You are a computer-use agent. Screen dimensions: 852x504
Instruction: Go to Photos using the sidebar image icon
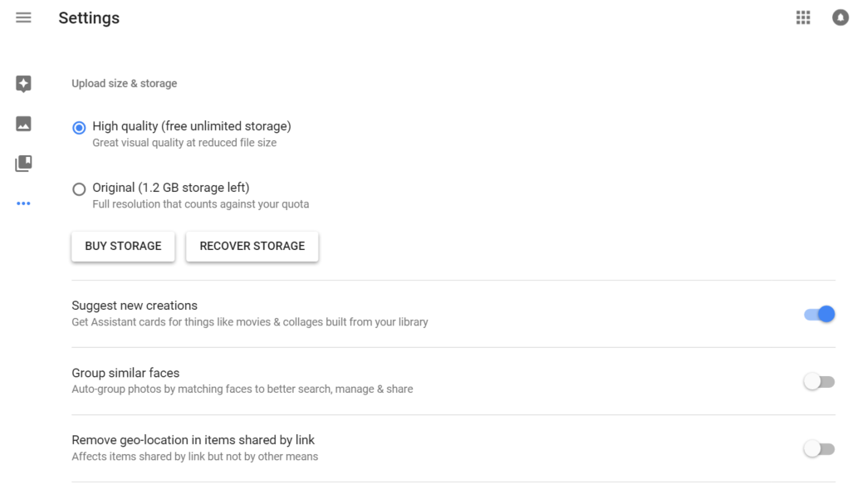pyautogui.click(x=22, y=123)
